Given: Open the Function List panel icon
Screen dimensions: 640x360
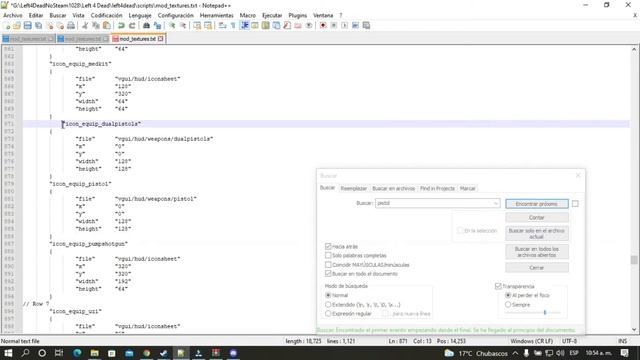Looking at the screenshot, I should 287,25.
